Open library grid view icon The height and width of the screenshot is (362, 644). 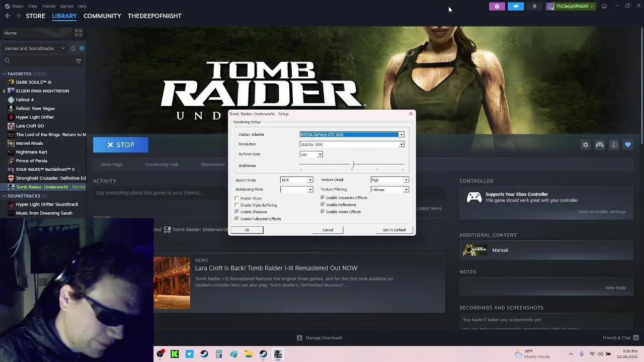78,33
